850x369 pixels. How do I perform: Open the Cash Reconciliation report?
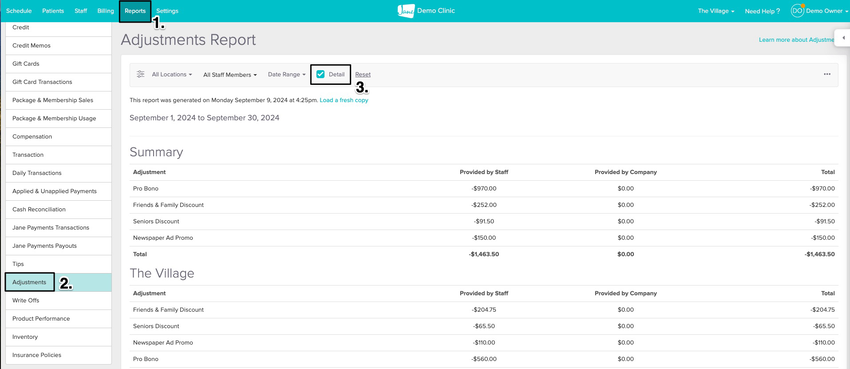tap(59, 209)
